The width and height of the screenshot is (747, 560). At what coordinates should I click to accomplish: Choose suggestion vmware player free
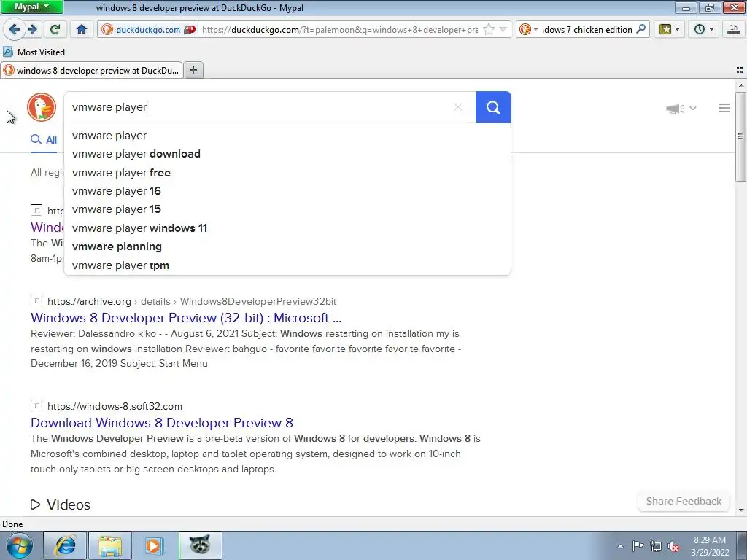point(287,172)
